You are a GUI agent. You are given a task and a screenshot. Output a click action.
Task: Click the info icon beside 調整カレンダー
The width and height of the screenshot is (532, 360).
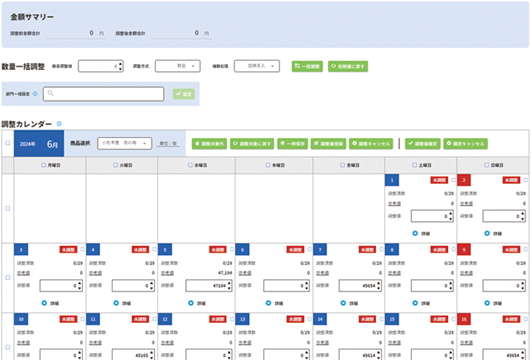point(59,124)
